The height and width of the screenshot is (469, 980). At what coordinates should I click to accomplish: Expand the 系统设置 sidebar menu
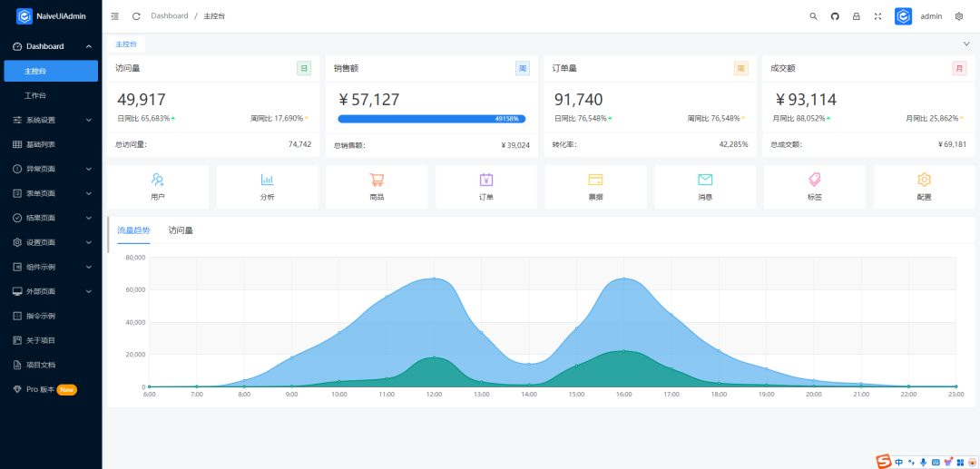tap(51, 120)
